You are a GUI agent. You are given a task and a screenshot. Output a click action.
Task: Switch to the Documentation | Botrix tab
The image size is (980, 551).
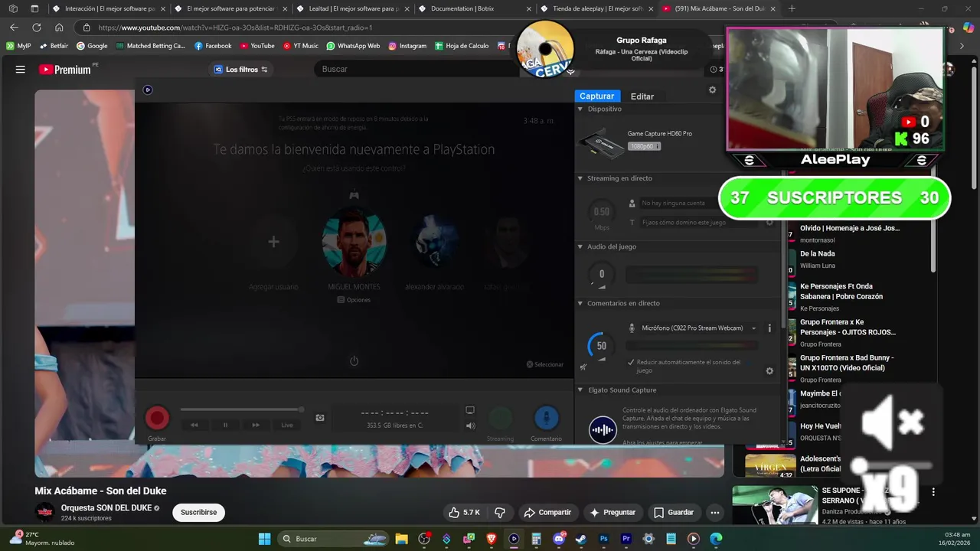pyautogui.click(x=475, y=8)
